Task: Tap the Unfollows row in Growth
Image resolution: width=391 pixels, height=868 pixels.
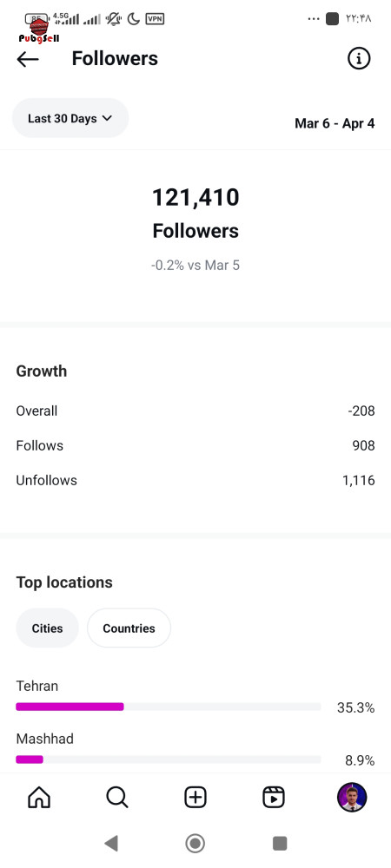Action: tap(195, 481)
